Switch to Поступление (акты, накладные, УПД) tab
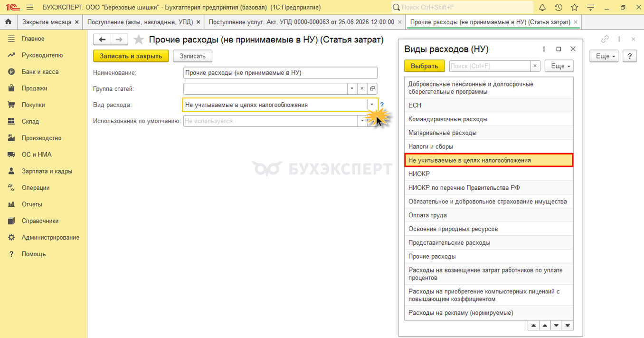Viewport: 644px width, 338px height. (140, 22)
